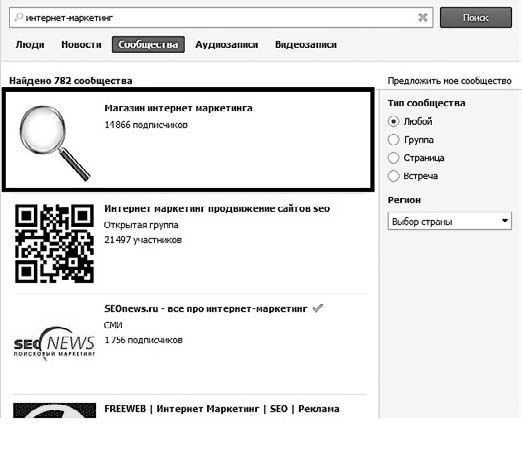Open the magnifying glass community avatar
The width and height of the screenshot is (522, 458).
point(54,143)
